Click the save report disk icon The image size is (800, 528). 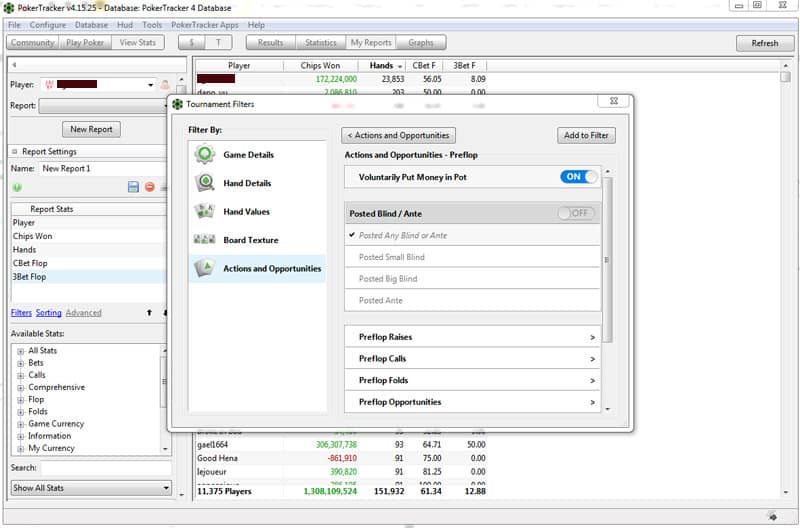[x=133, y=187]
